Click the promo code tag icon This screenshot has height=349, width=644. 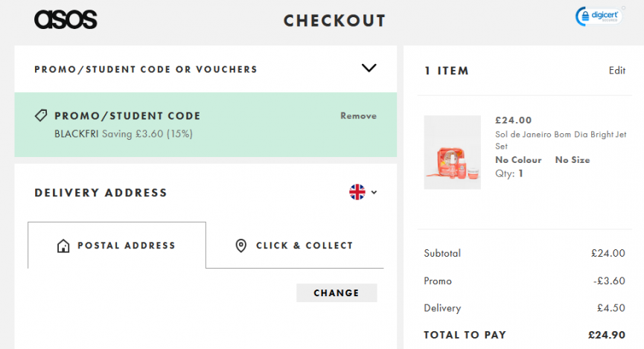[x=41, y=115]
